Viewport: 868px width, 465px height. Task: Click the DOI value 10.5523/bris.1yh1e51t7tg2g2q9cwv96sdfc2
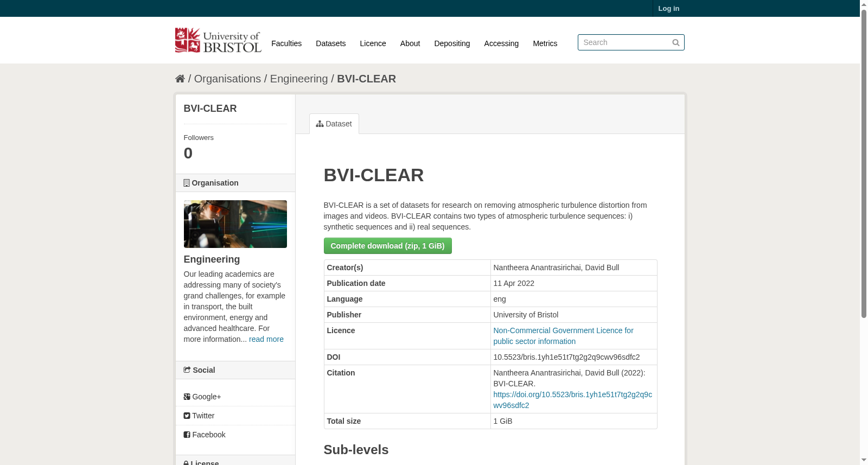566,357
